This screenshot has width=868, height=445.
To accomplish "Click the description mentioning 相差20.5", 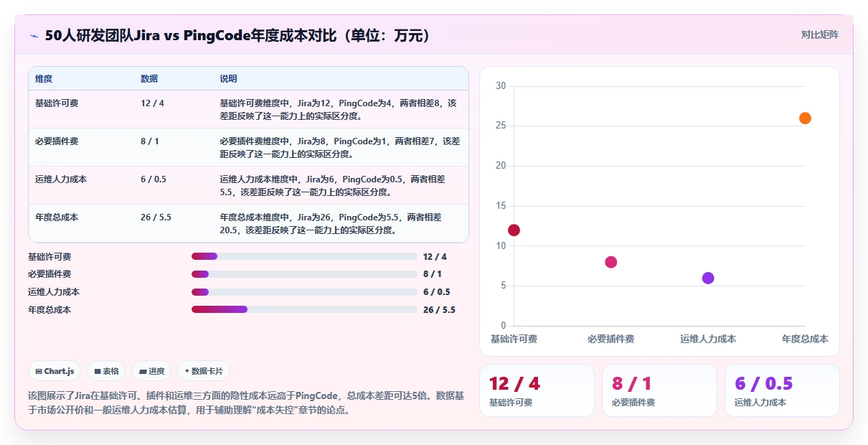I will [x=331, y=223].
